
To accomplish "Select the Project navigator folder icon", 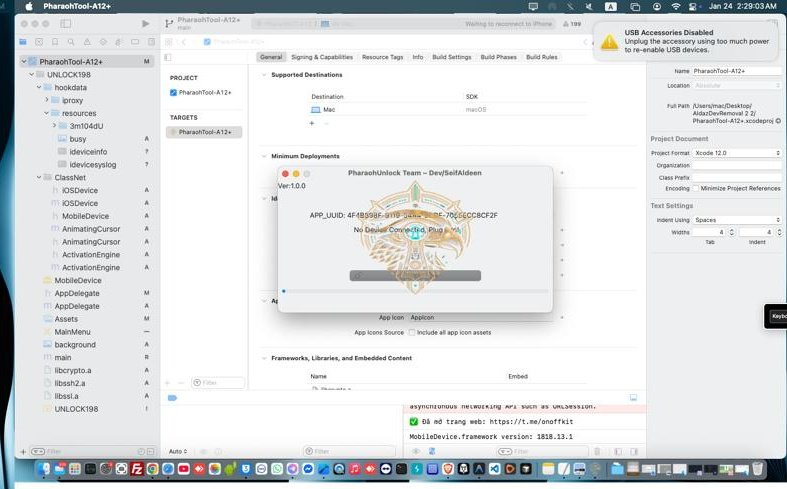I will [23, 42].
